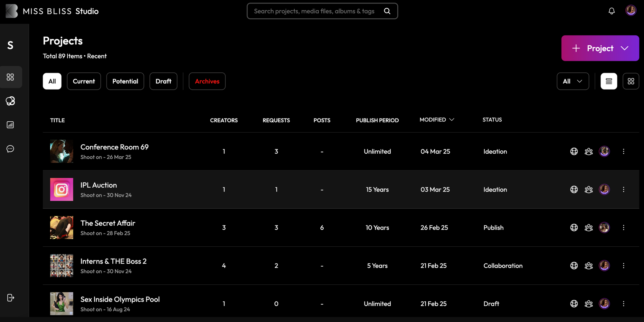Open the Interns & THE Boss 2 project
The height and width of the screenshot is (322, 644).
[x=113, y=261]
